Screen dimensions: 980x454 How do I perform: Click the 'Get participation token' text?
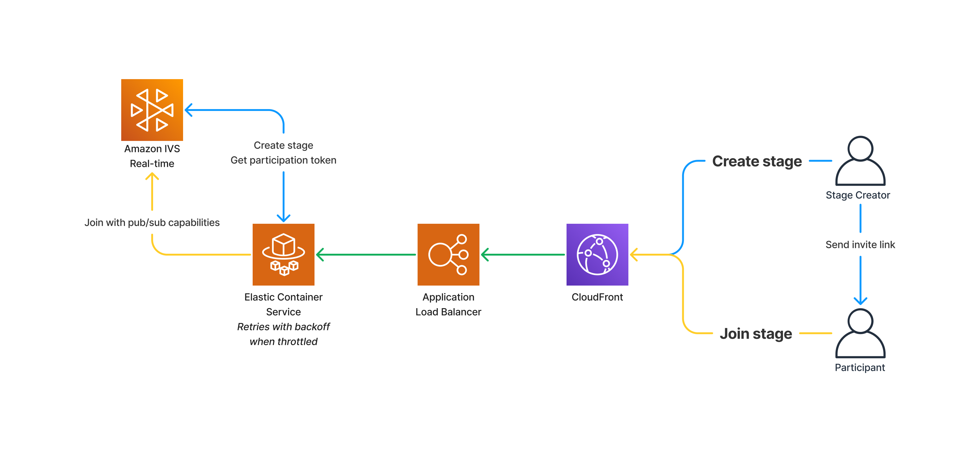pyautogui.click(x=284, y=160)
